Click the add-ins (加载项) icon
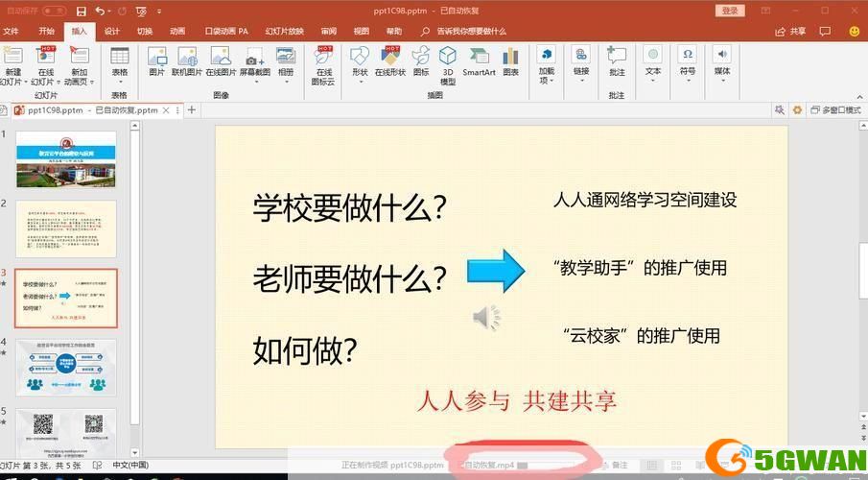 point(546,55)
